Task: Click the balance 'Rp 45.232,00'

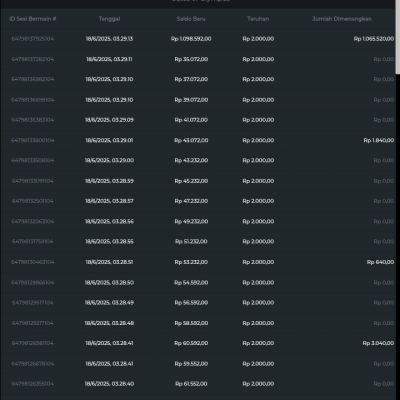Action: click(191, 181)
